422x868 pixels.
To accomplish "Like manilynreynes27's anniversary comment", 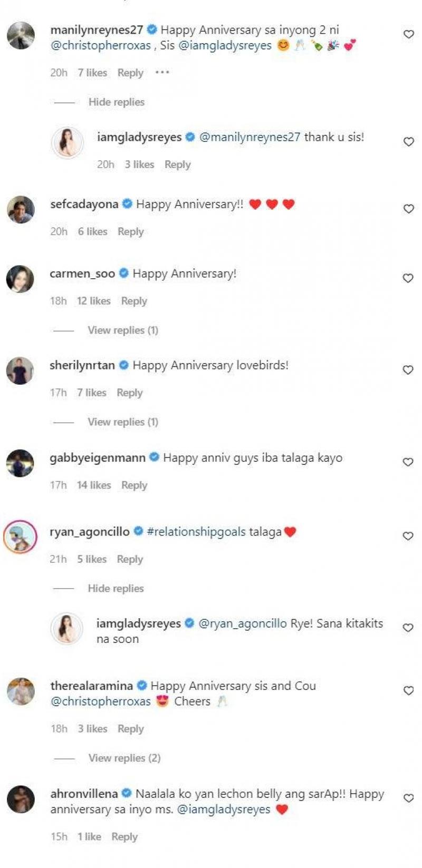I will (x=408, y=34).
